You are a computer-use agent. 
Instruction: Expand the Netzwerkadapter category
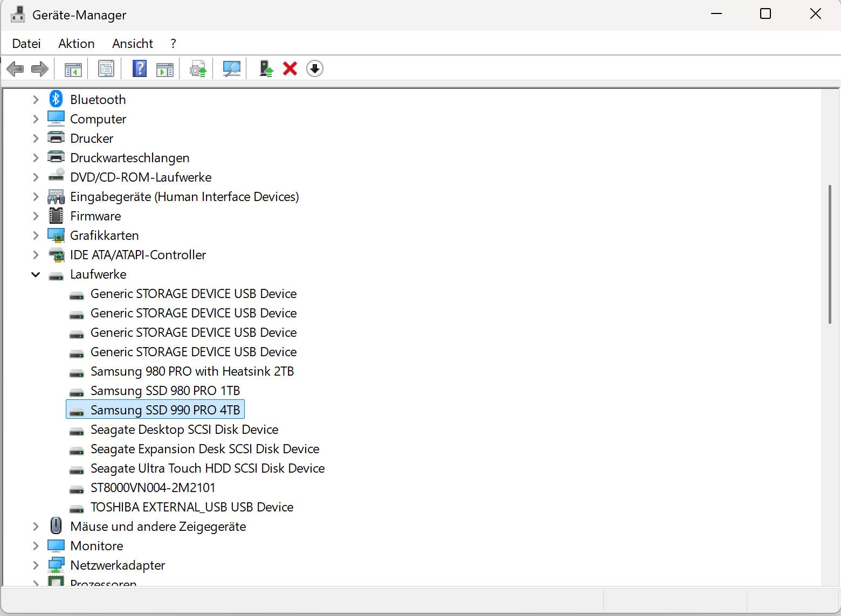[36, 565]
